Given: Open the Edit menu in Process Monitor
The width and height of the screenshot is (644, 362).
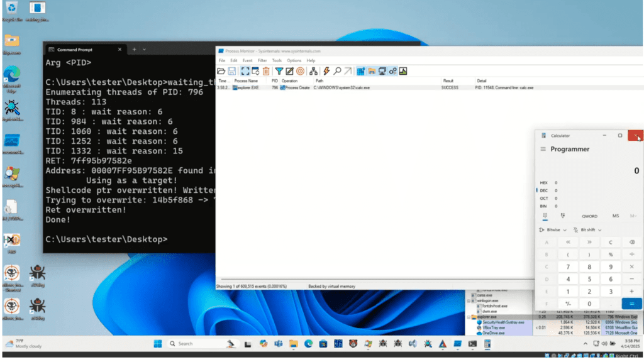Looking at the screenshot, I should [234, 60].
